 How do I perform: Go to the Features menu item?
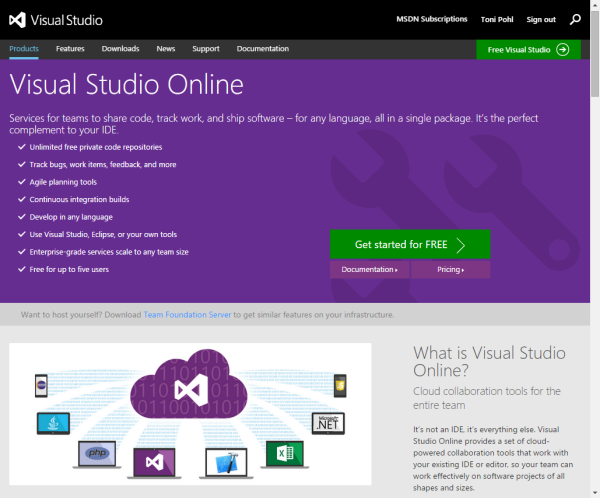[70, 48]
